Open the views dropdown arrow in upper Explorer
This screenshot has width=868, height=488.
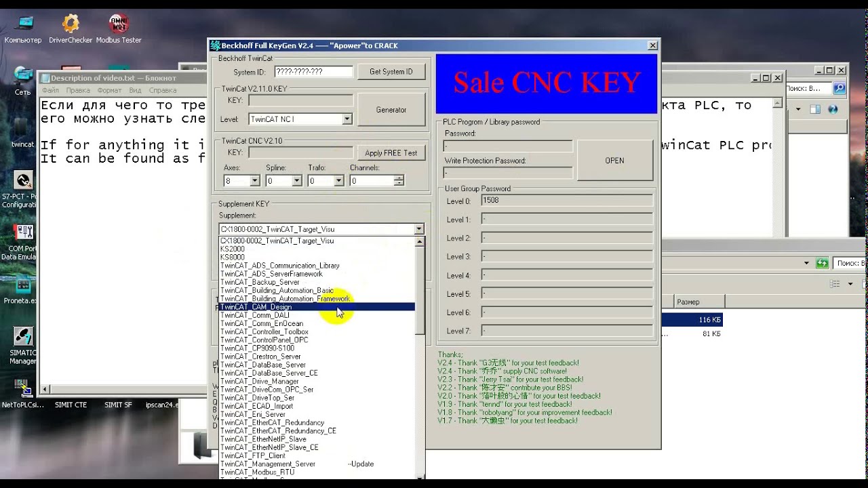coord(798,109)
